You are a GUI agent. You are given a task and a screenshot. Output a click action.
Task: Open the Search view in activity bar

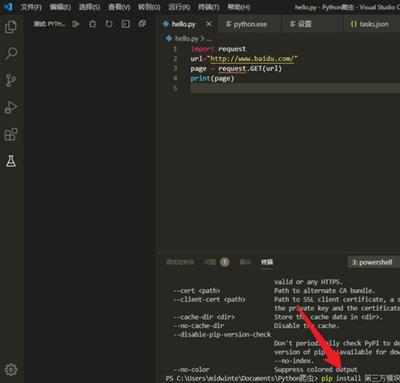11,53
